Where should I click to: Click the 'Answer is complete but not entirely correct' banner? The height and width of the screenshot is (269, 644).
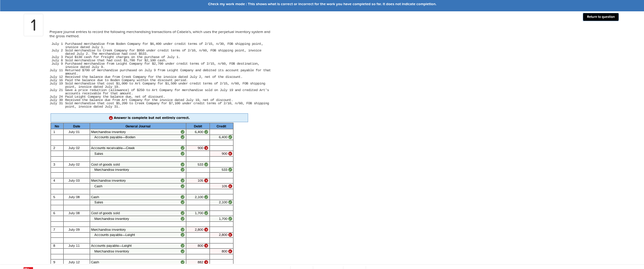149,118
